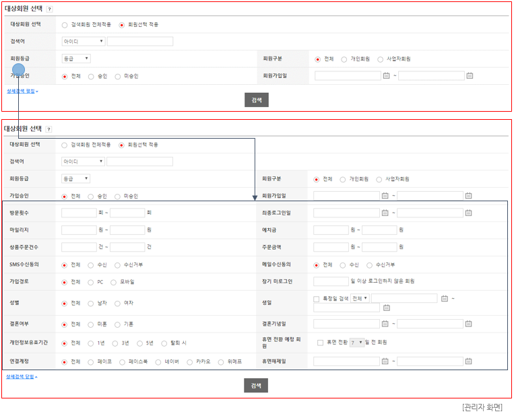Open end-date calendar icon for 휴면해제일
The height and width of the screenshot is (420, 514).
(468, 361)
